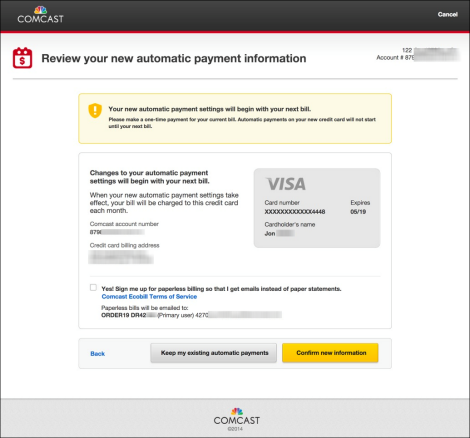Click the Cardholder's name label

[x=290, y=224]
